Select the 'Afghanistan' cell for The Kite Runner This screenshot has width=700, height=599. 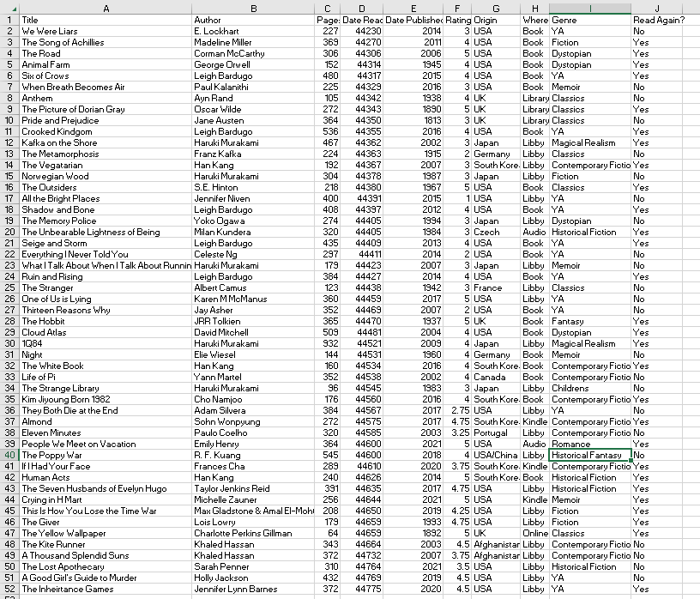[498, 544]
